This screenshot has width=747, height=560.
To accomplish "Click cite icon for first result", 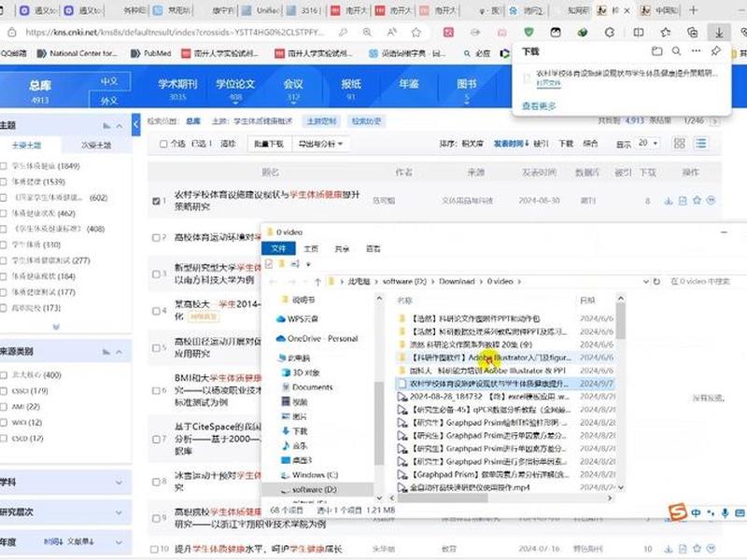I will click(712, 201).
